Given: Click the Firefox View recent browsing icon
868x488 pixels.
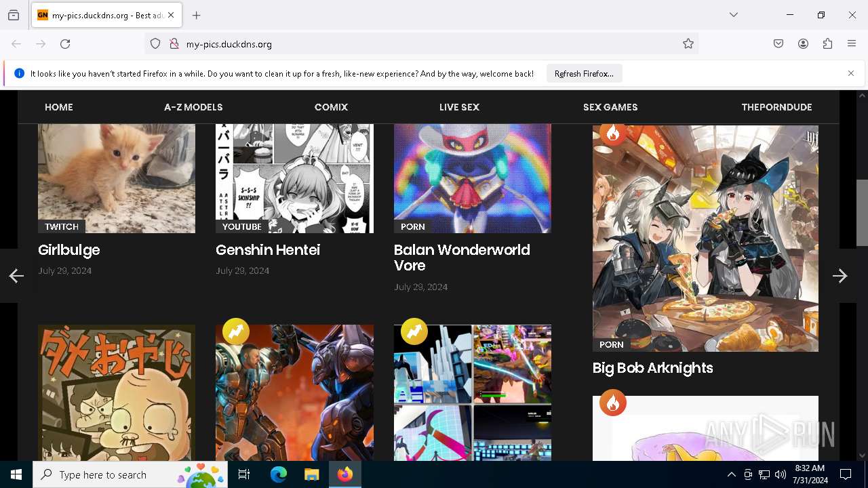Looking at the screenshot, I should [x=14, y=16].
